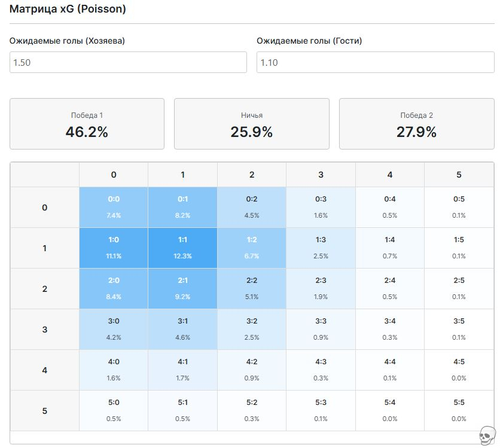Select the 2:1 score cell
The image size is (500, 448).
182,288
